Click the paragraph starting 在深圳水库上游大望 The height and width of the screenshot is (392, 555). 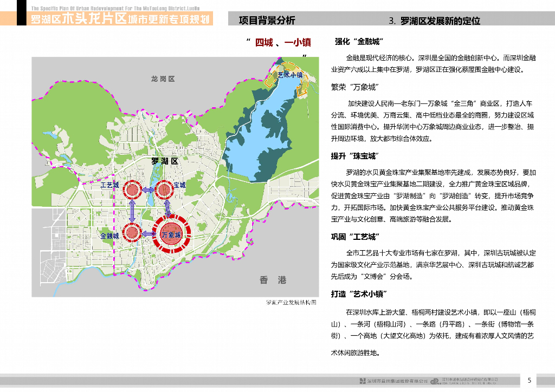click(433, 332)
